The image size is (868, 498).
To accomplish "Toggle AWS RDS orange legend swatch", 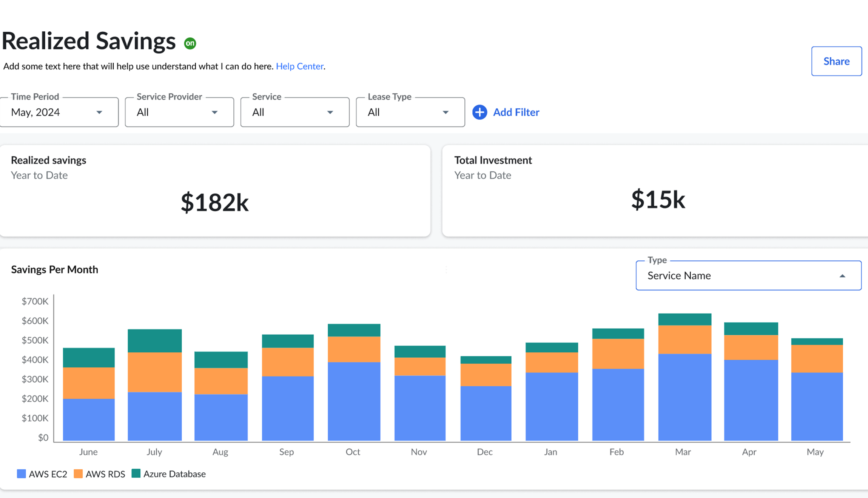I will (78, 474).
